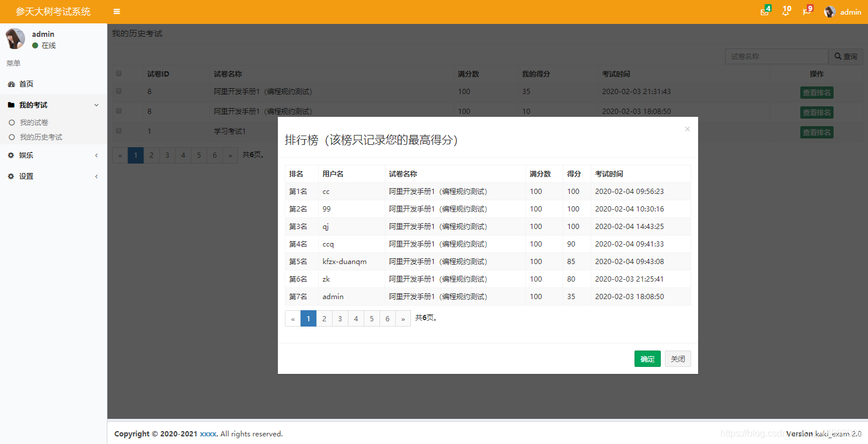Viewport: 868px width, 444px height.
Task: Select dialog pagination page 1
Action: [309, 318]
